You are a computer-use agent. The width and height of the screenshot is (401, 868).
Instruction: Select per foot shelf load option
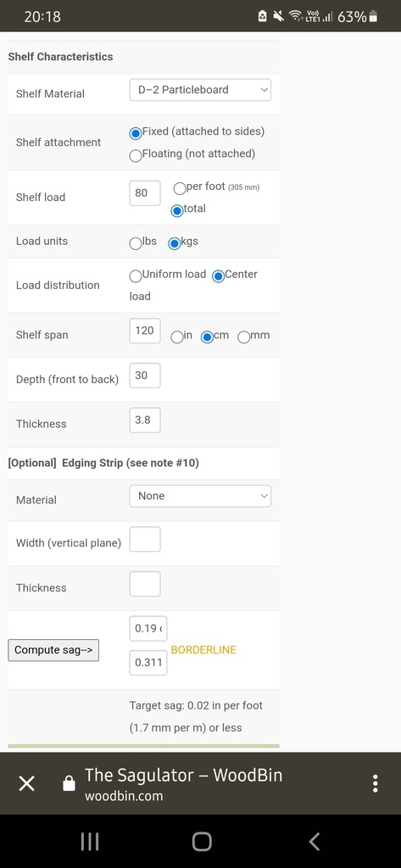click(180, 189)
